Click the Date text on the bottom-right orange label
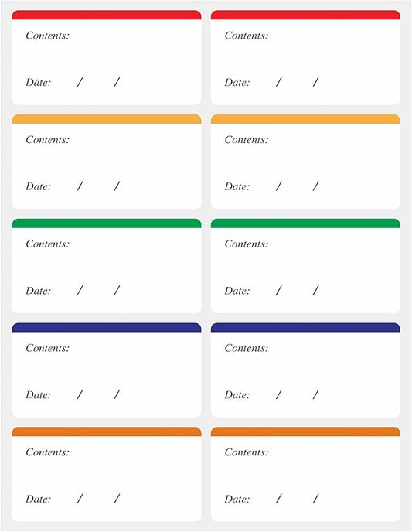The image size is (412, 532). (237, 499)
